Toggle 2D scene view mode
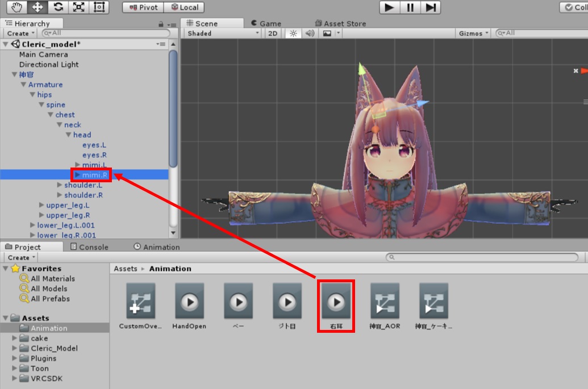588x389 pixels. [x=273, y=34]
